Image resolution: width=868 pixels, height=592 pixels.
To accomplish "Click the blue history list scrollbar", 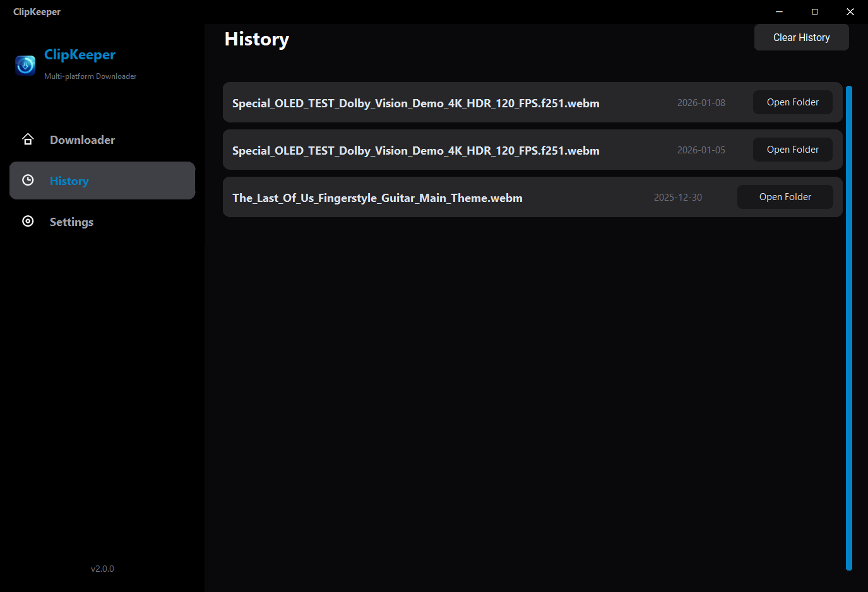I will pyautogui.click(x=849, y=328).
